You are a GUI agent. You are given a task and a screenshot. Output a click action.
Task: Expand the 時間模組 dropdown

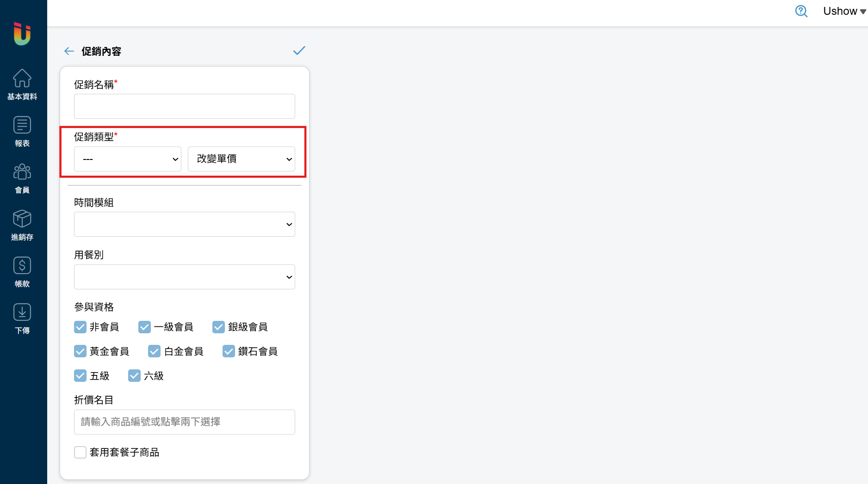185,224
